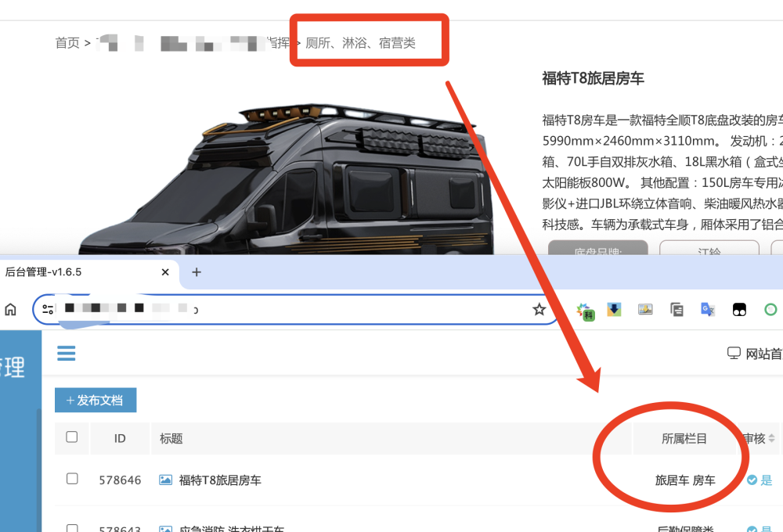Click the 福特T8旅居房车 title in the table

[220, 480]
